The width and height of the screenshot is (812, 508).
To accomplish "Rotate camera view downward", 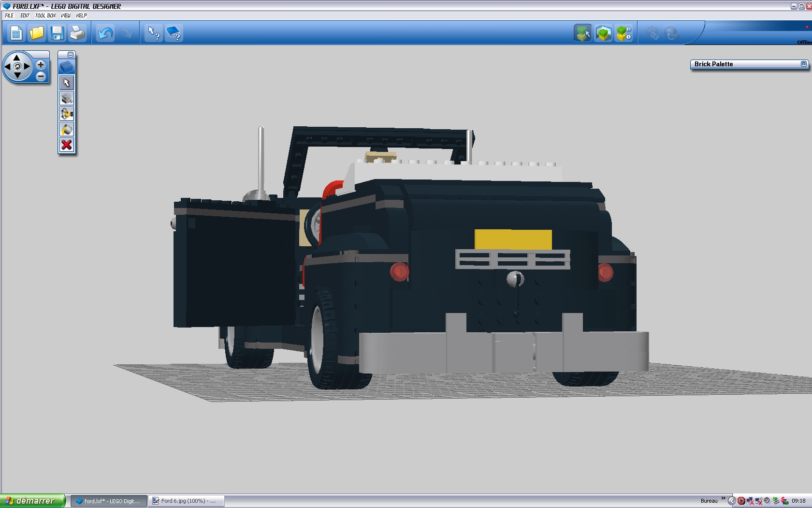I will [17, 75].
